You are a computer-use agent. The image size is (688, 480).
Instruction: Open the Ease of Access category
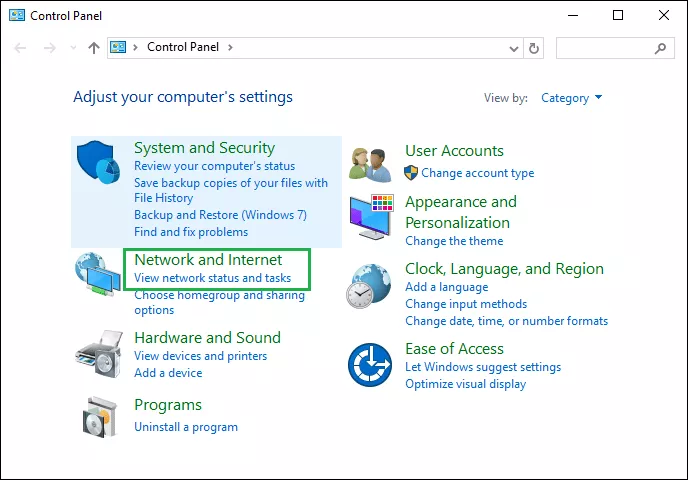454,349
